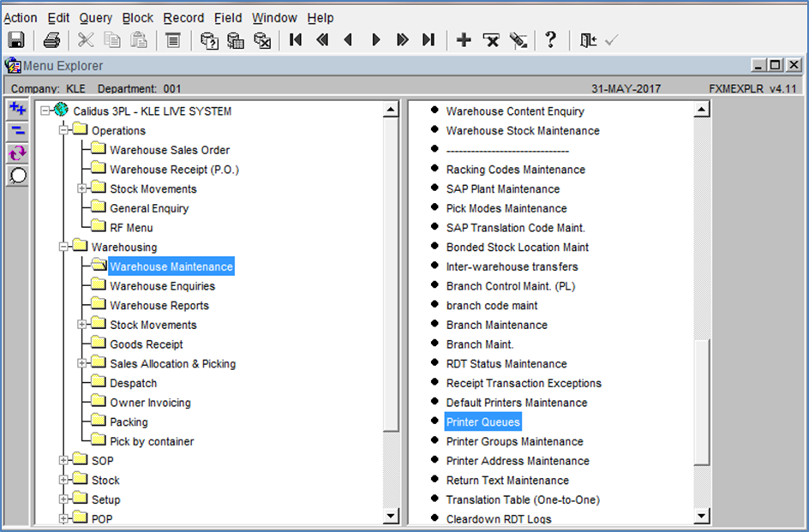Click the Enter Query icon
The image size is (809, 532).
(209, 39)
